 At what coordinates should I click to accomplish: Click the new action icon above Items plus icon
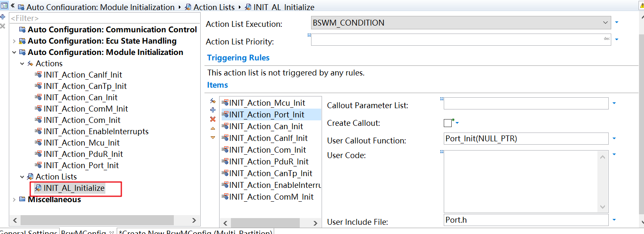click(x=212, y=101)
